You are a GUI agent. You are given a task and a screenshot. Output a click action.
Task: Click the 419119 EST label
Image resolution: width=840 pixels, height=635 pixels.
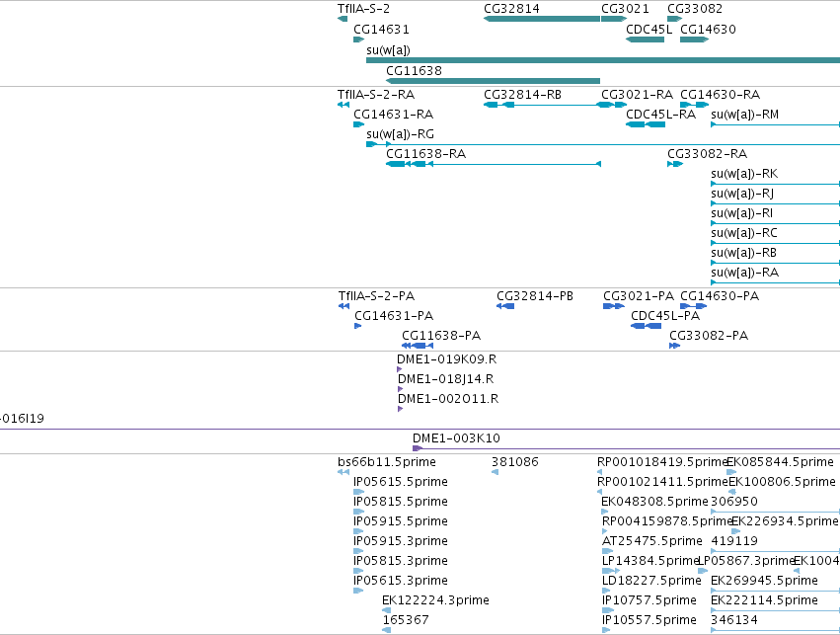[734, 541]
